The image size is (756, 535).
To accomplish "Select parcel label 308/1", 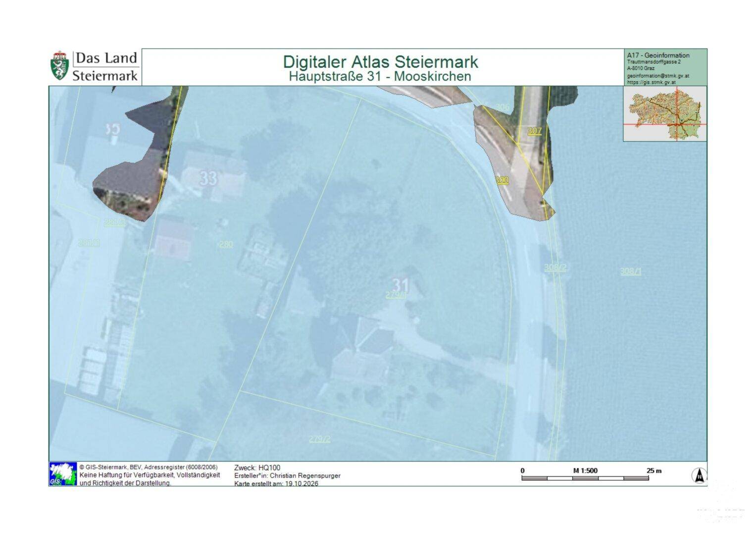I will click(630, 271).
